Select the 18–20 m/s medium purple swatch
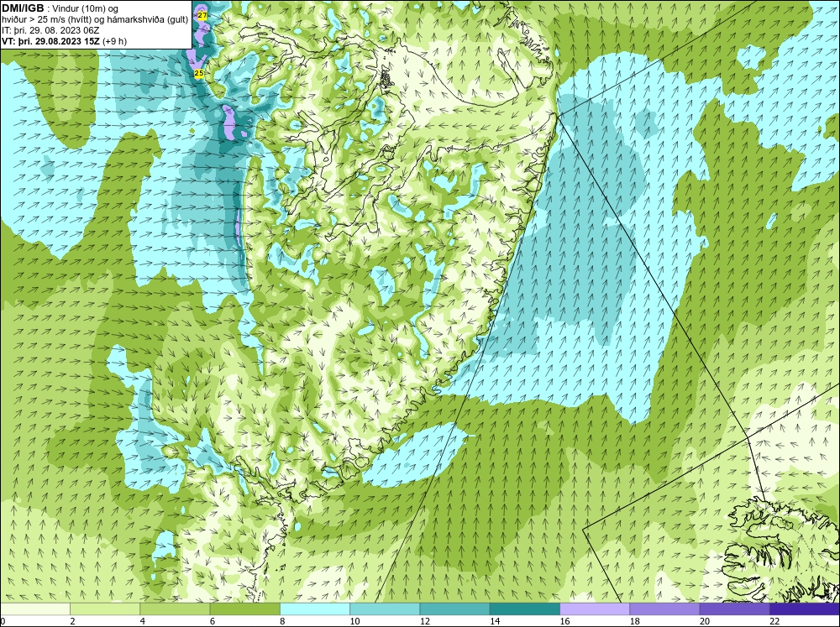The width and height of the screenshot is (840, 627). coord(664,609)
